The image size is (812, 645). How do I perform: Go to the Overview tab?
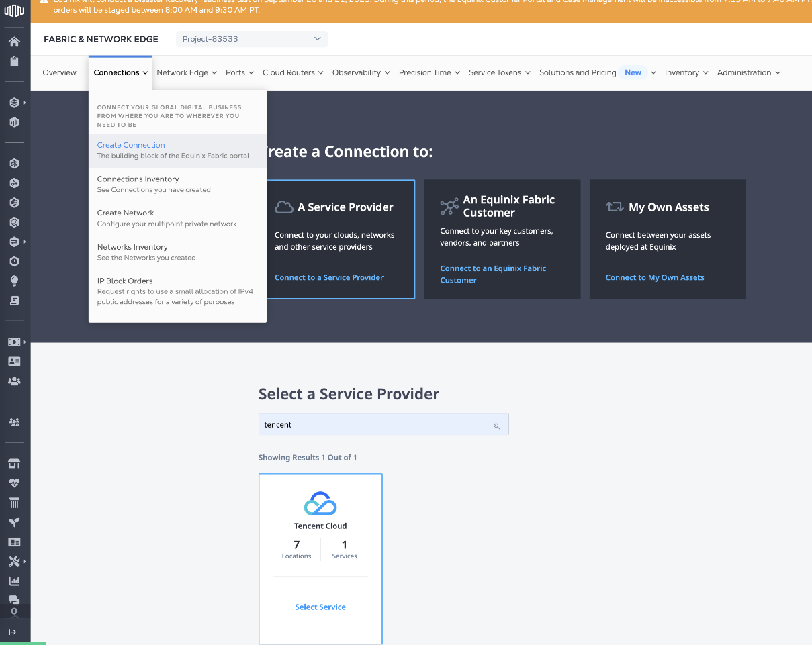(60, 72)
